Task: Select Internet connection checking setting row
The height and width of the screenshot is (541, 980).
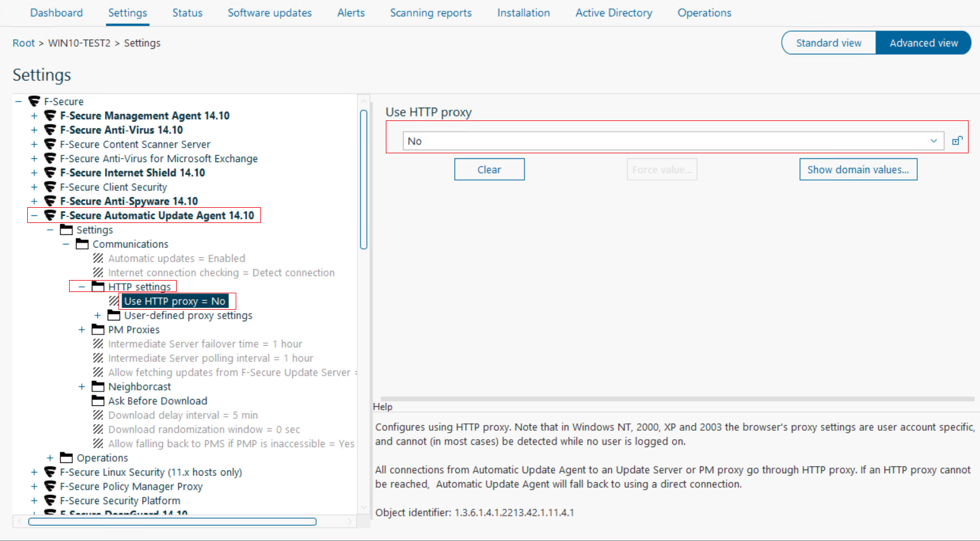Action: click(221, 272)
